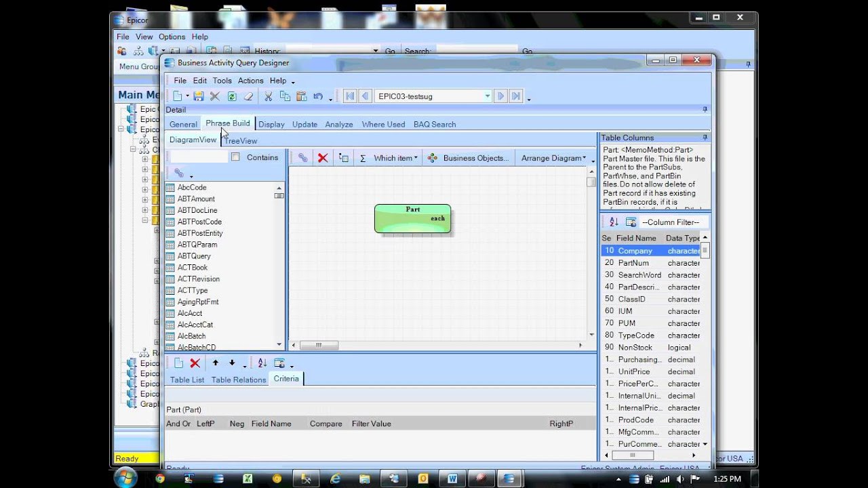The width and height of the screenshot is (868, 488).
Task: Click new criteria page icon in lower toolbar
Action: pyautogui.click(x=178, y=363)
